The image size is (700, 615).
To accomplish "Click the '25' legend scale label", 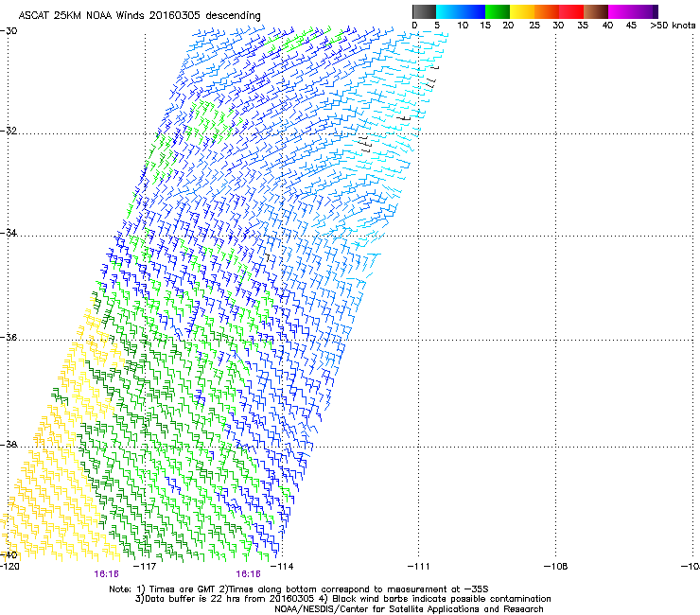I will coord(534,26).
